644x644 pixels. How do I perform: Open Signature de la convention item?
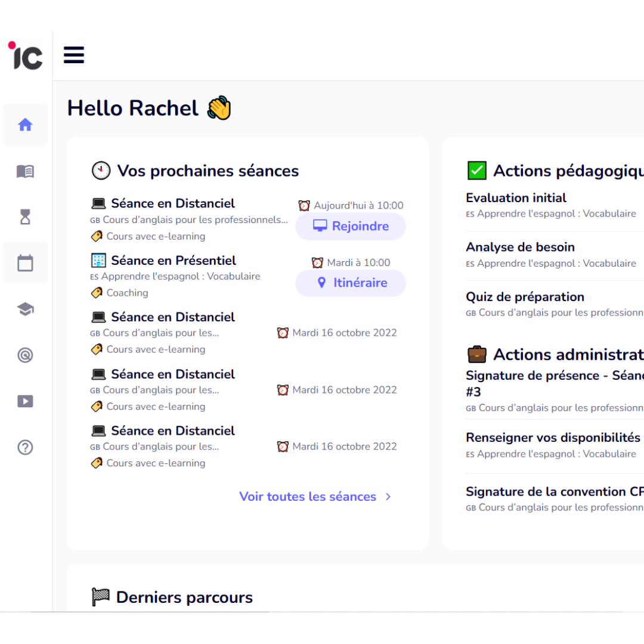point(554,492)
